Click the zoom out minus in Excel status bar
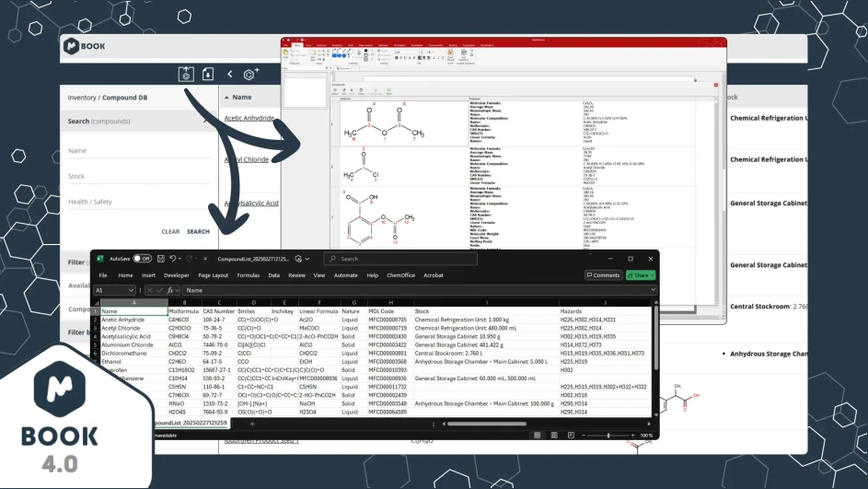 click(x=583, y=436)
